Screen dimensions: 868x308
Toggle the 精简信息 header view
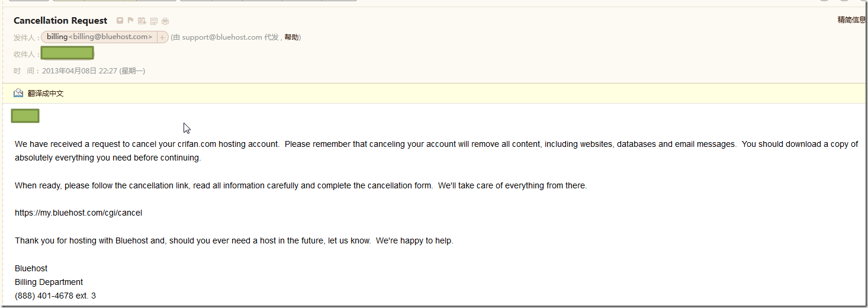click(851, 20)
